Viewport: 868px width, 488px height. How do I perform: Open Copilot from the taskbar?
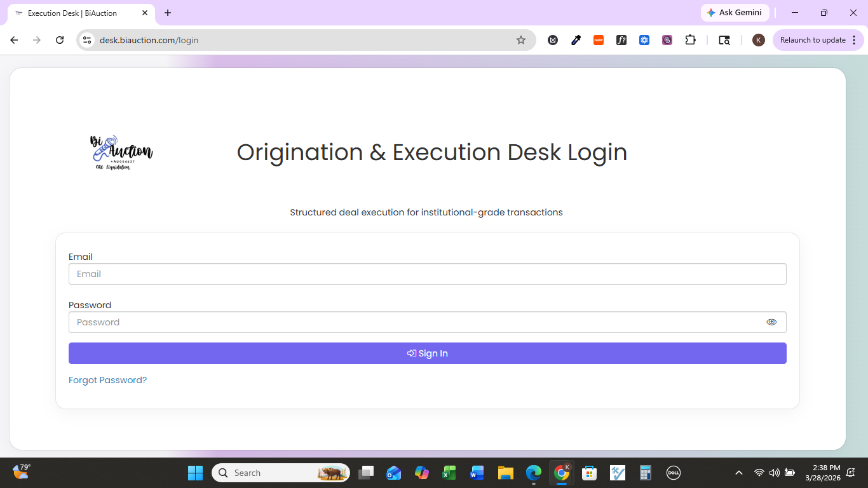pos(422,473)
